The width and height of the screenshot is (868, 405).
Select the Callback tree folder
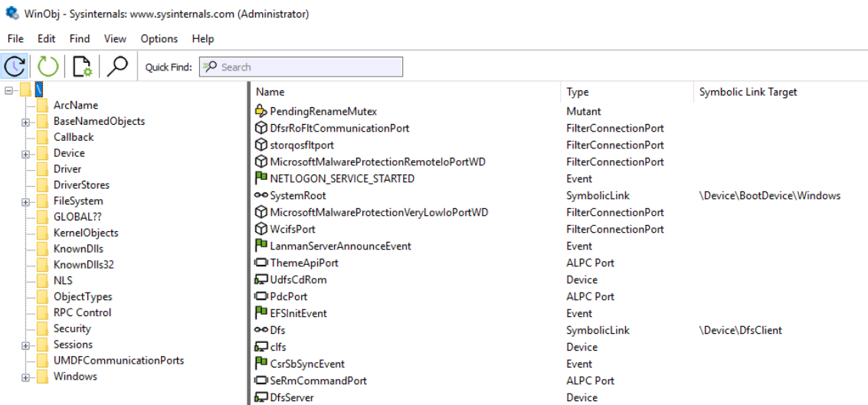point(74,137)
